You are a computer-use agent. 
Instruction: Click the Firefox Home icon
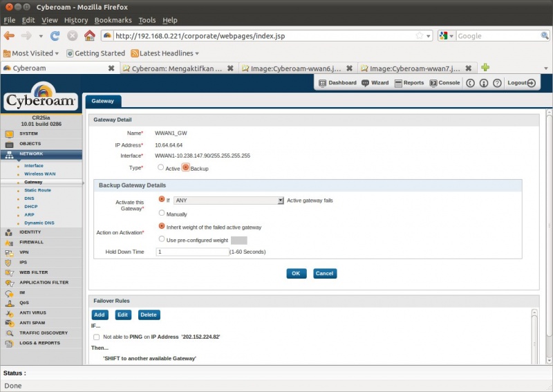click(x=89, y=35)
